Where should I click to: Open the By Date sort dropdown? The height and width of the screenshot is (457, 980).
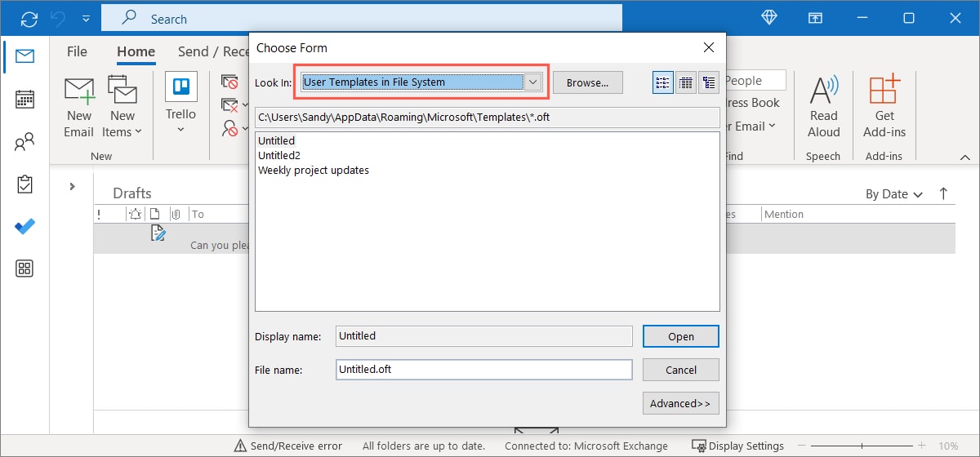click(894, 194)
